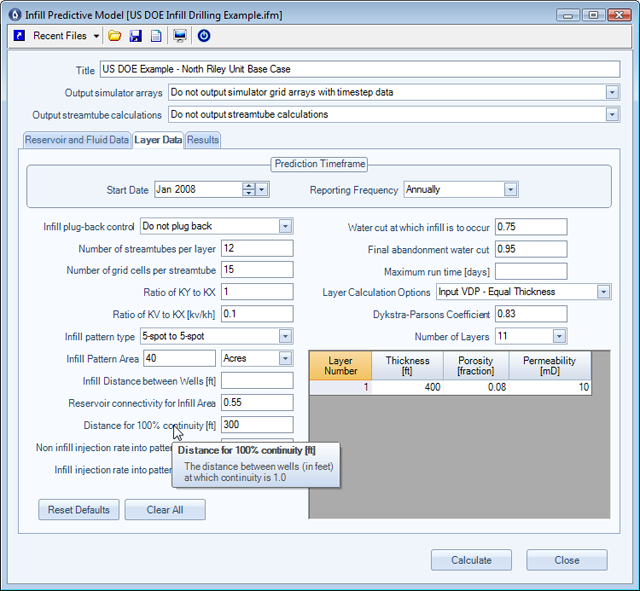Open Number of Layers dropdown
Viewport: 640px width, 591px height.
click(x=559, y=336)
